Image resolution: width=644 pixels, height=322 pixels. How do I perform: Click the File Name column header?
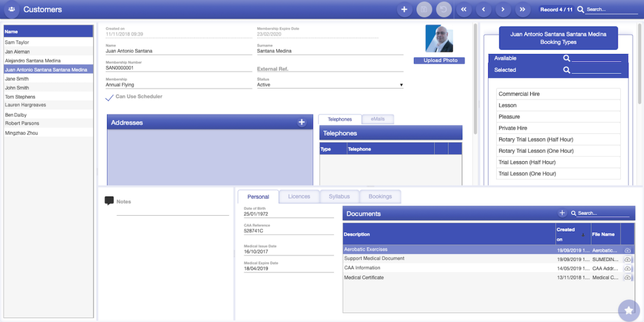pyautogui.click(x=606, y=235)
